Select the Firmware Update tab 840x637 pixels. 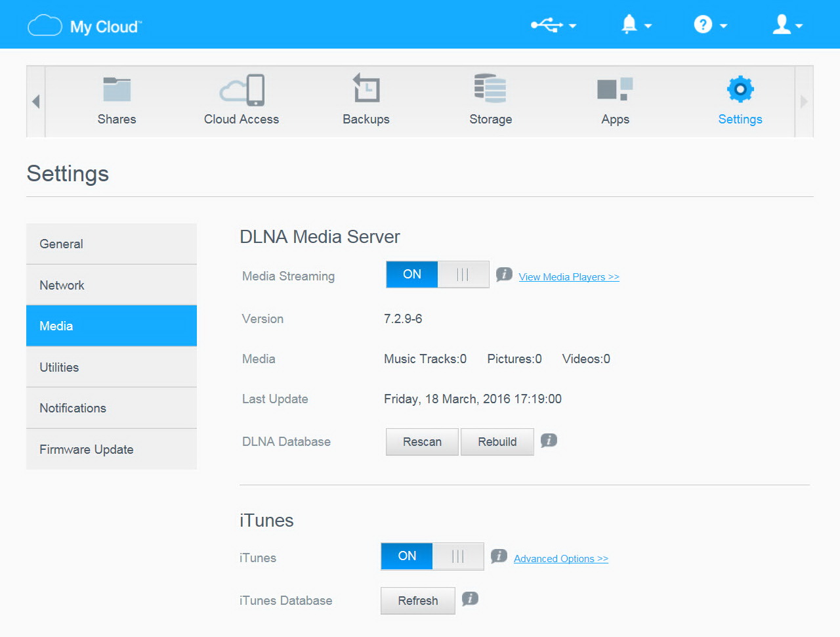coord(112,449)
